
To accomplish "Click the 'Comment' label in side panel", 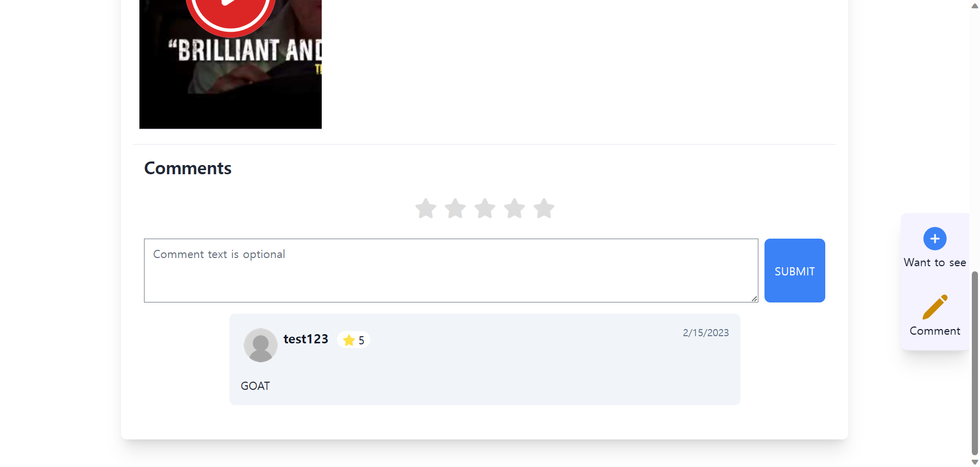I will pos(935,331).
